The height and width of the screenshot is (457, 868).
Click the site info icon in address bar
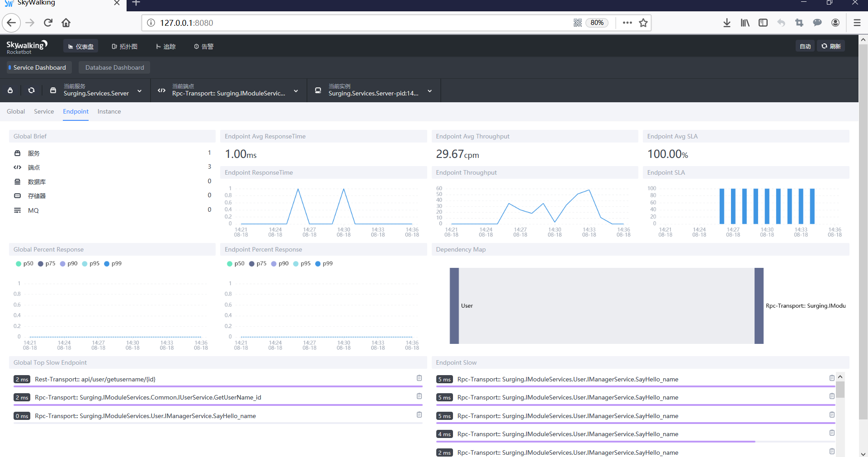pyautogui.click(x=151, y=23)
